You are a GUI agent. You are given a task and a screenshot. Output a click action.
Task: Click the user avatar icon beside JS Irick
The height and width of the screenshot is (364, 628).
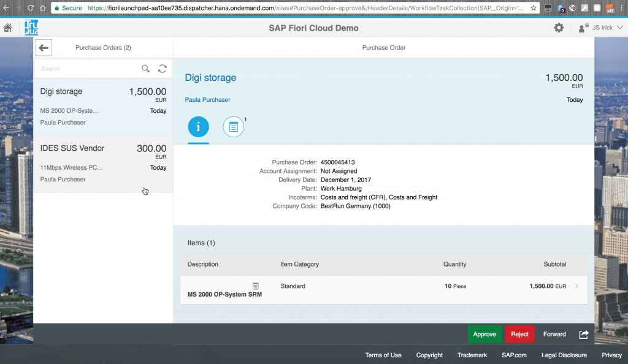tap(583, 28)
